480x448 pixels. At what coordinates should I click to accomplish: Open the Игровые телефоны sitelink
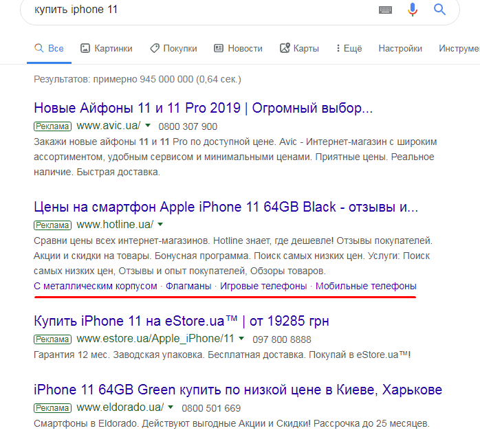[263, 286]
